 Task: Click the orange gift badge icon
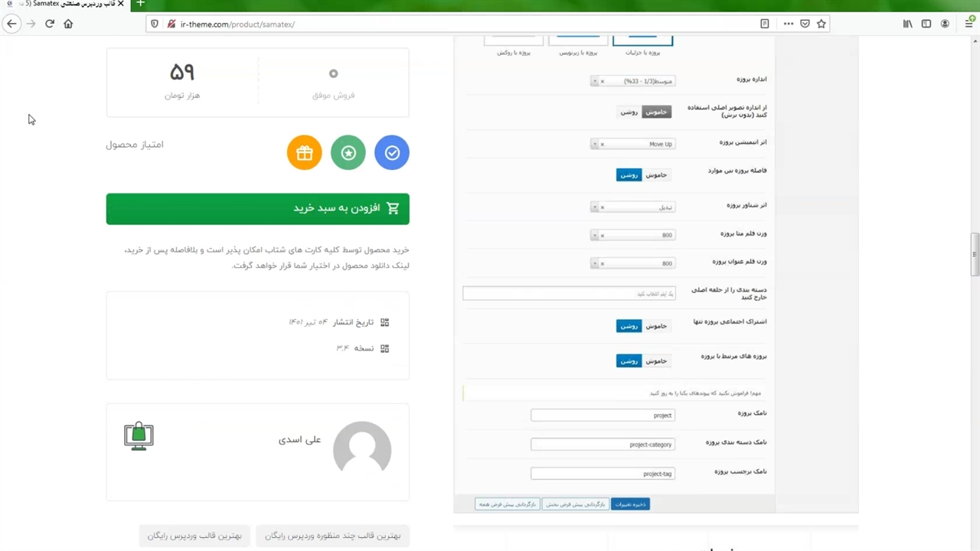pos(304,153)
